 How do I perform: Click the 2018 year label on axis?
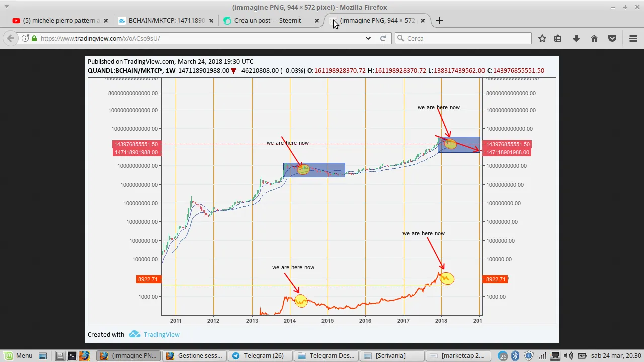(x=441, y=321)
